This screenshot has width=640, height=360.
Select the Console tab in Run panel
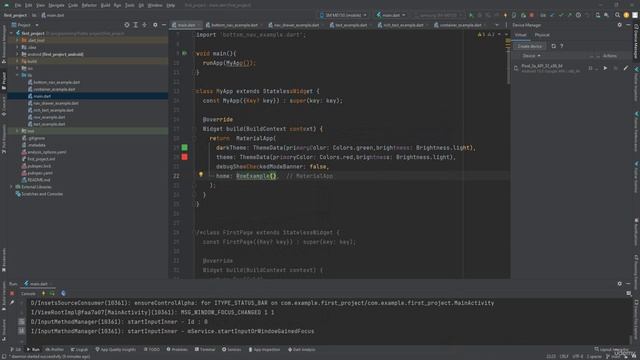28,293
